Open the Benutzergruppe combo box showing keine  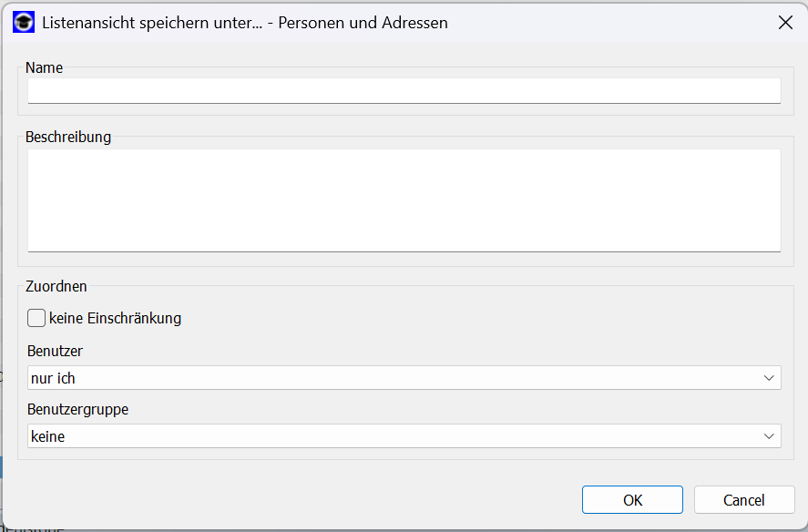tap(404, 436)
